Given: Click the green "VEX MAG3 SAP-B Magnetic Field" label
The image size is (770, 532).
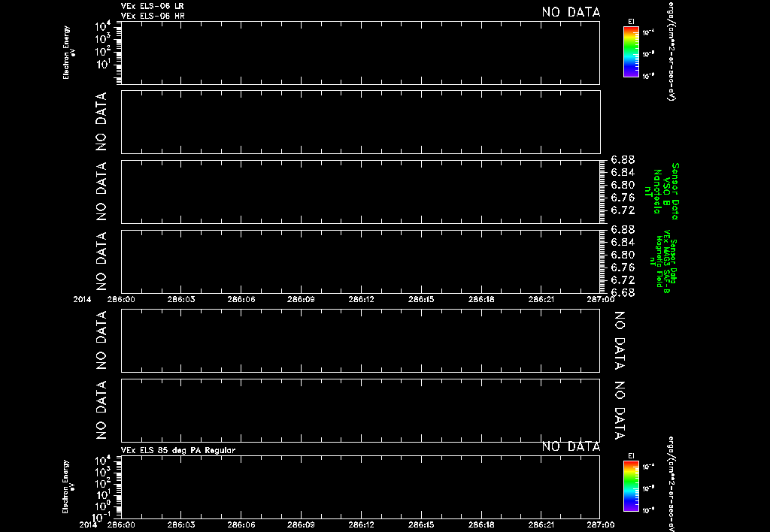Looking at the screenshot, I should tap(662, 261).
